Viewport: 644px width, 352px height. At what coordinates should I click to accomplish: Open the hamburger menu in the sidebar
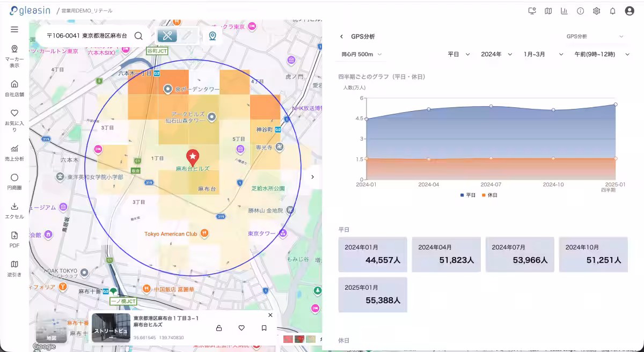point(14,30)
